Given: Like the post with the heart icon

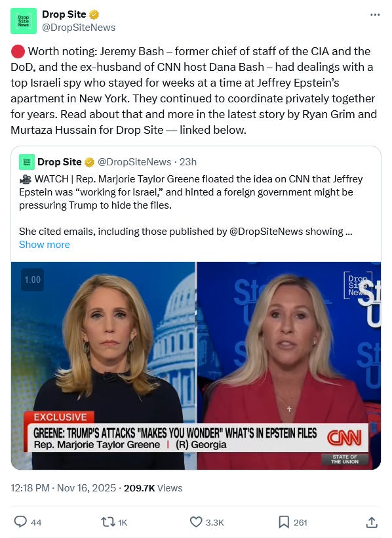Looking at the screenshot, I should 196,522.
